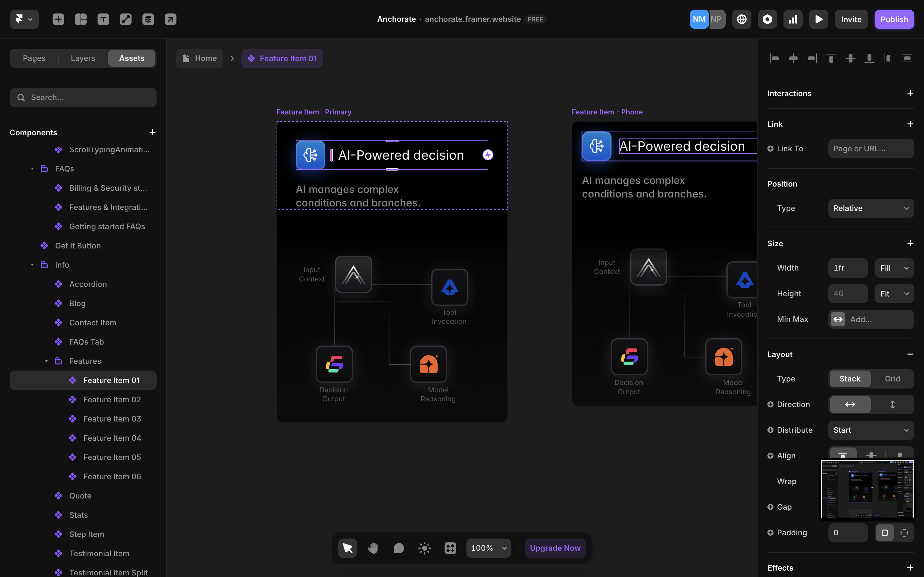Open the CMS database icon
The image size is (924, 577).
[148, 19]
